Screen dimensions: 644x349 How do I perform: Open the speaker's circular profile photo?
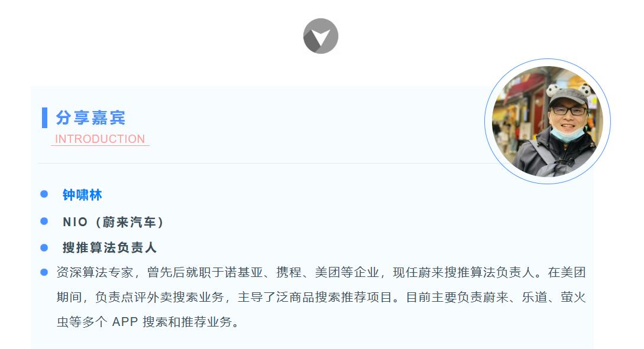pos(547,122)
